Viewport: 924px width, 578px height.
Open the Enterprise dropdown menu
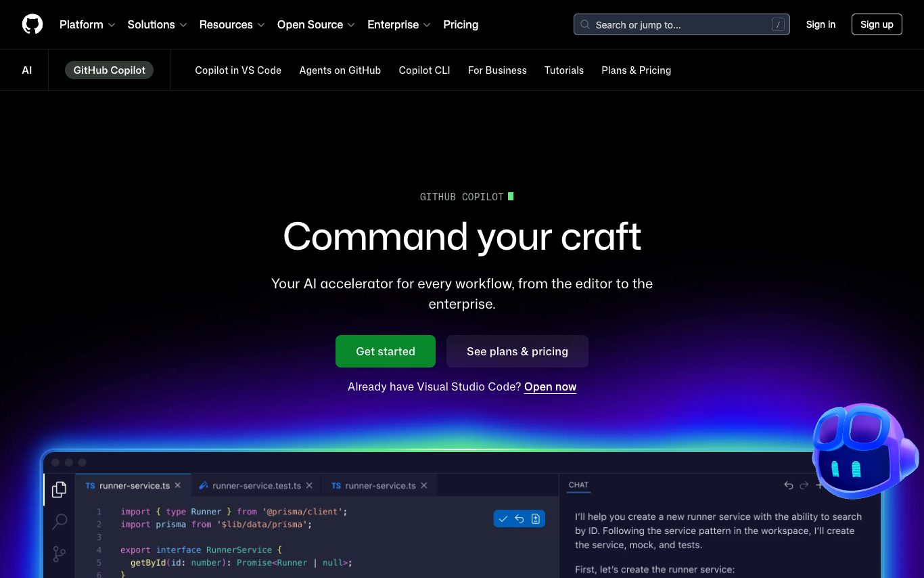(398, 24)
